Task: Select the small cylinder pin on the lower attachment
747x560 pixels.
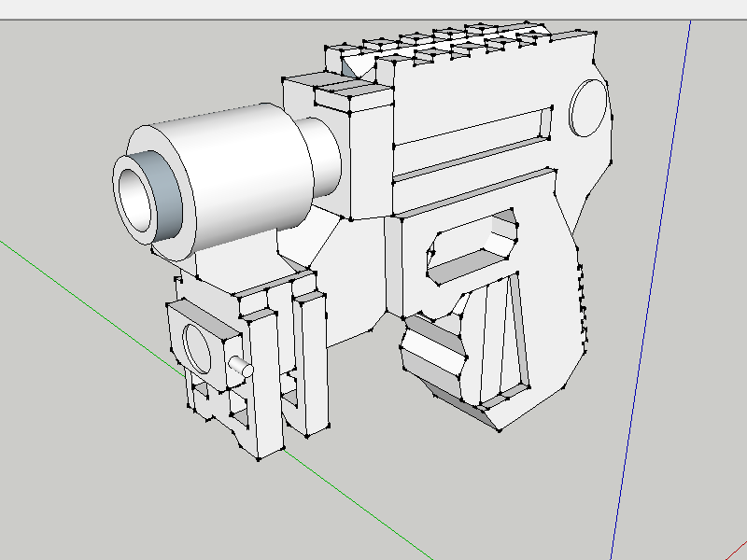Action: [x=240, y=366]
